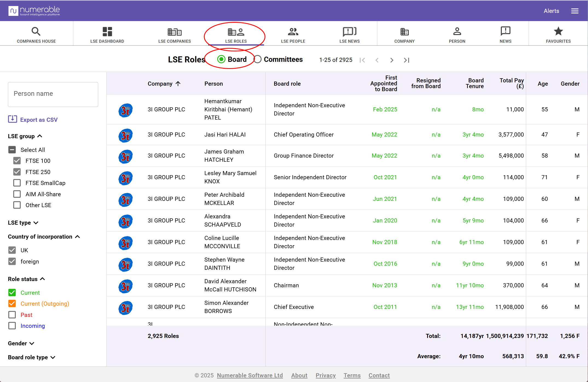588x382 pixels.
Task: Open the Favourites star icon
Action: (558, 31)
